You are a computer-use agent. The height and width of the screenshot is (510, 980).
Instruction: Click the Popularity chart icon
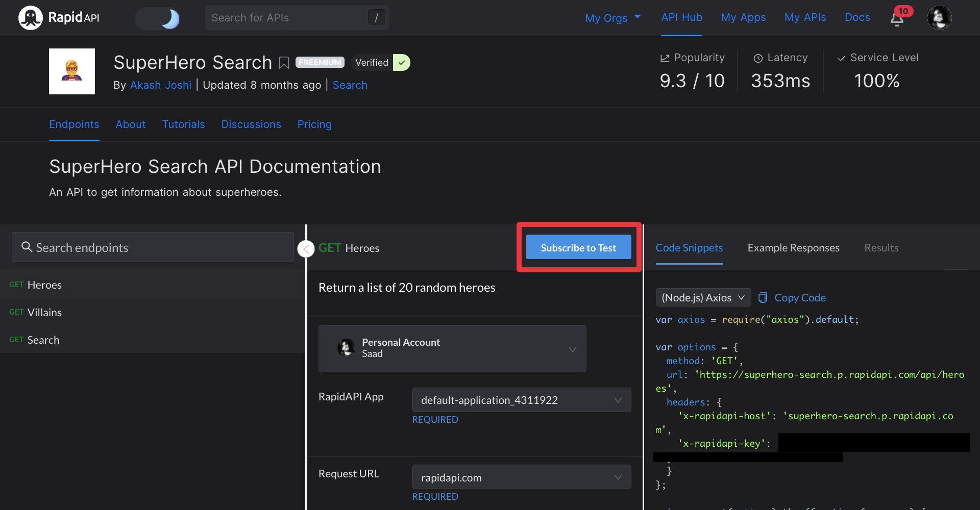coord(665,58)
